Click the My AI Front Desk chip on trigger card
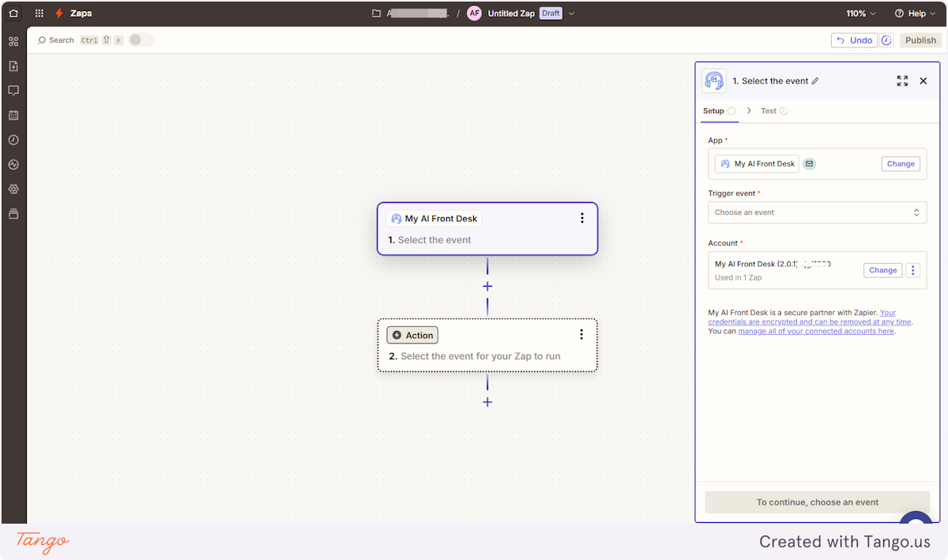948x560 pixels. click(x=434, y=219)
